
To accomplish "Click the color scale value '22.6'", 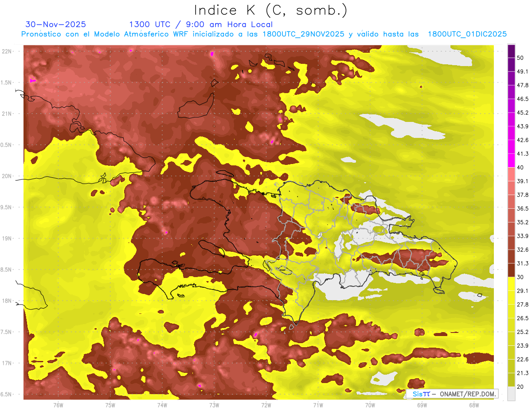I will pyautogui.click(x=523, y=359).
